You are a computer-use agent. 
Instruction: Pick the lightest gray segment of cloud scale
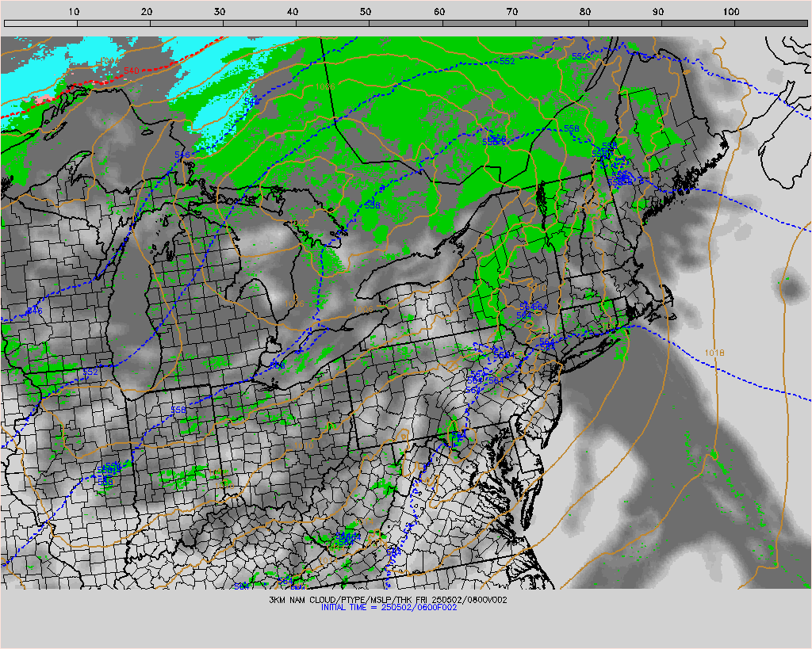[41, 23]
